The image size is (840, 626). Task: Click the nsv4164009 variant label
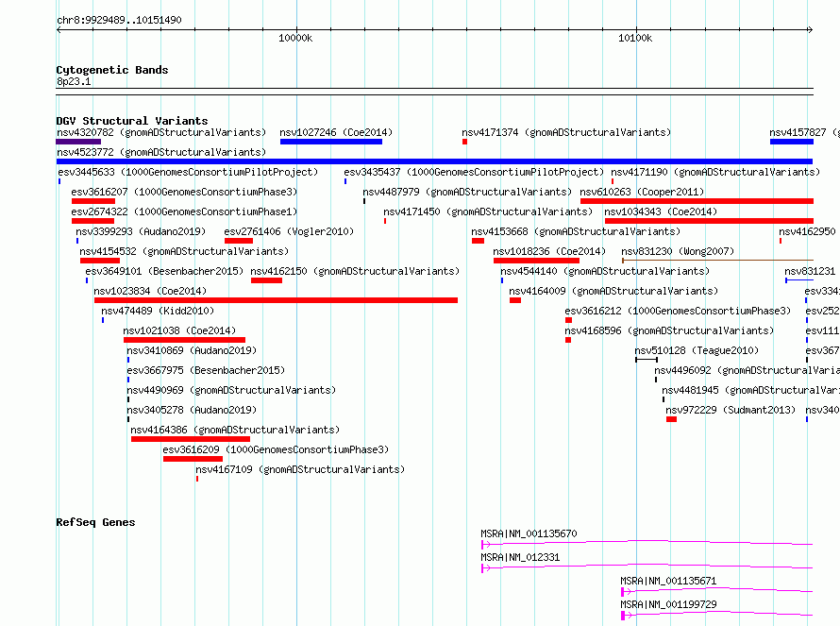coord(613,291)
